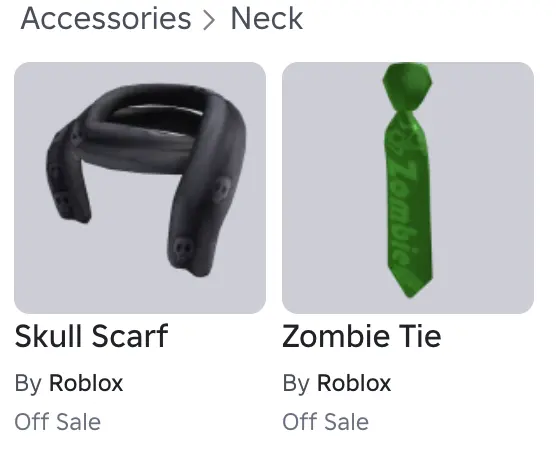
Task: Open the green Zombie Tie item image
Action: pyautogui.click(x=408, y=188)
